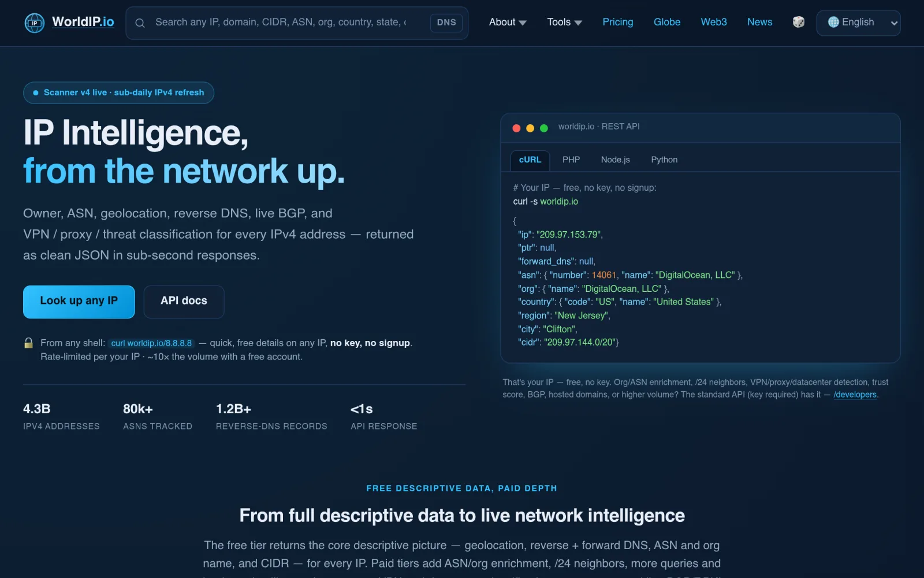Open the Pricing page
The image size is (924, 578).
618,22
